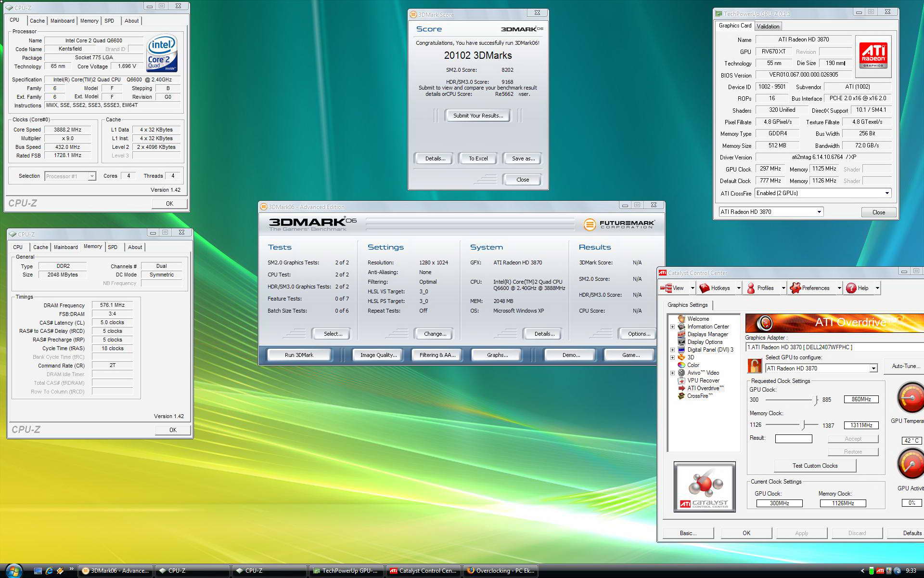Viewport: 924px width, 578px height.
Task: Open the Firefox Overclocking taskbar button
Action: 500,571
